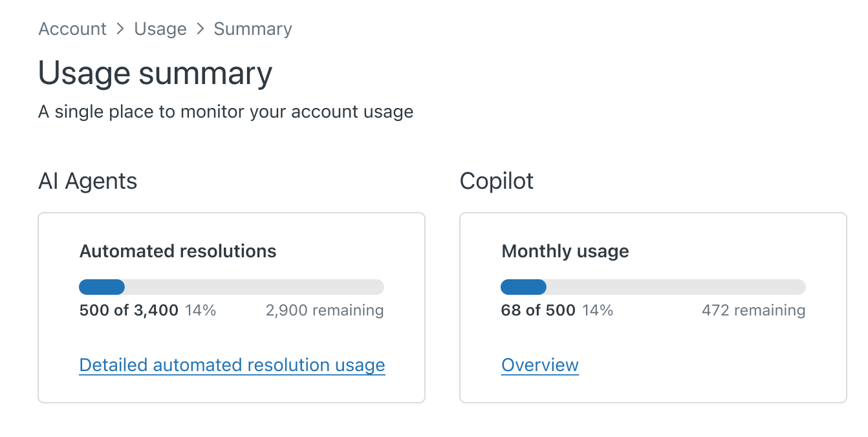Click the Copilot monthly usage progress bar
The image size is (868, 437).
653,287
